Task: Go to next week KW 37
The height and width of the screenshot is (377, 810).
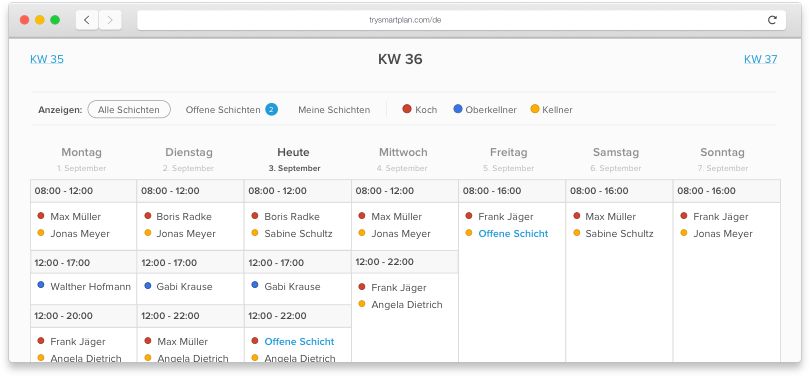Action: tap(760, 59)
